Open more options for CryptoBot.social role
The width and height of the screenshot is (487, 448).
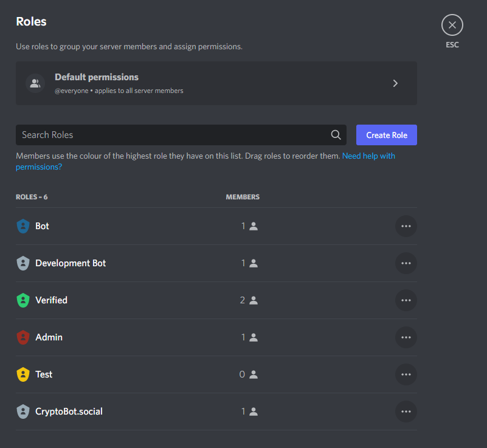click(x=406, y=412)
